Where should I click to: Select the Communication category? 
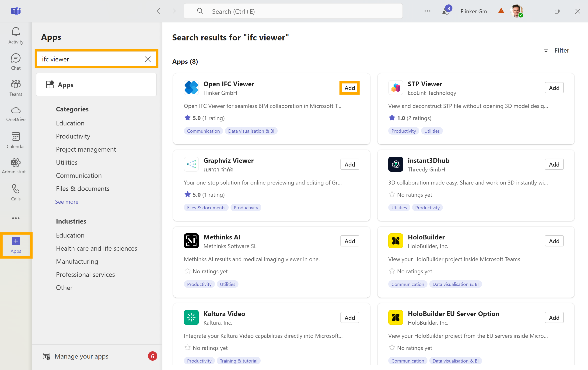pos(79,175)
